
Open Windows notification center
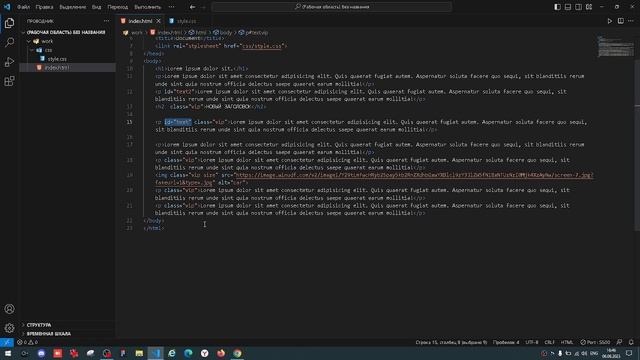629,353
